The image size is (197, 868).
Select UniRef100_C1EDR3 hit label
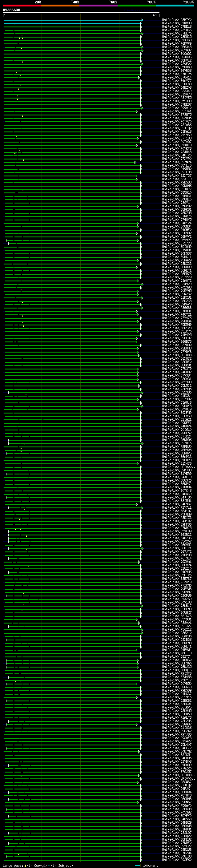pyautogui.click(x=177, y=460)
